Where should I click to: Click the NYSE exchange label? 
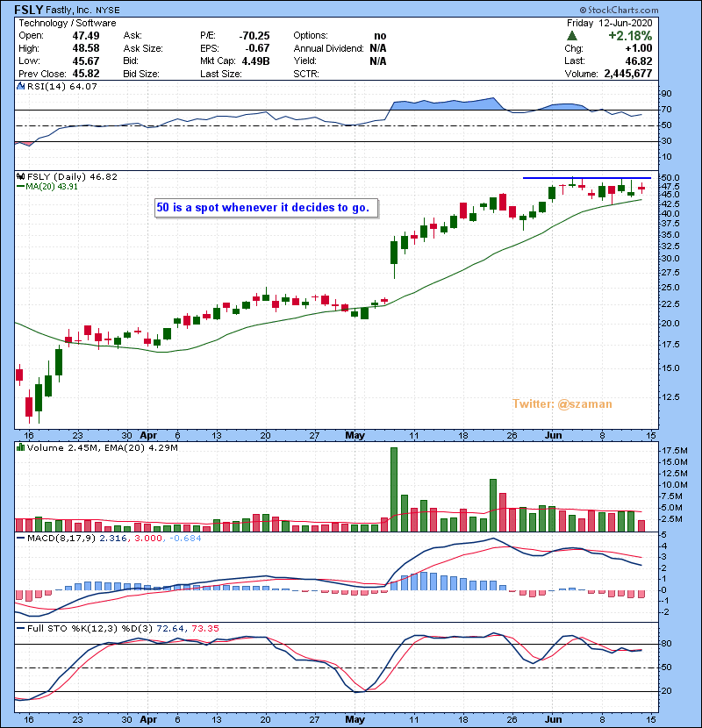pos(108,11)
